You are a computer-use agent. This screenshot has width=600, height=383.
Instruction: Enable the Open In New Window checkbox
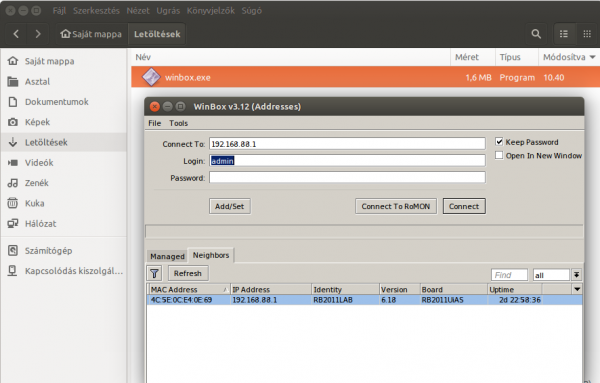click(499, 155)
